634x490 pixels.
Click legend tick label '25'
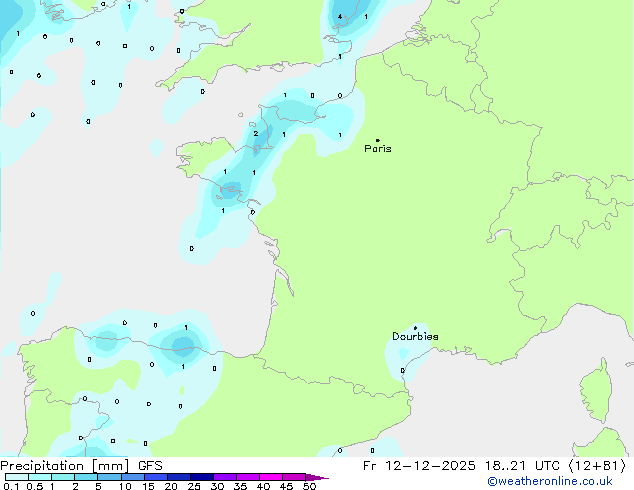(194, 486)
